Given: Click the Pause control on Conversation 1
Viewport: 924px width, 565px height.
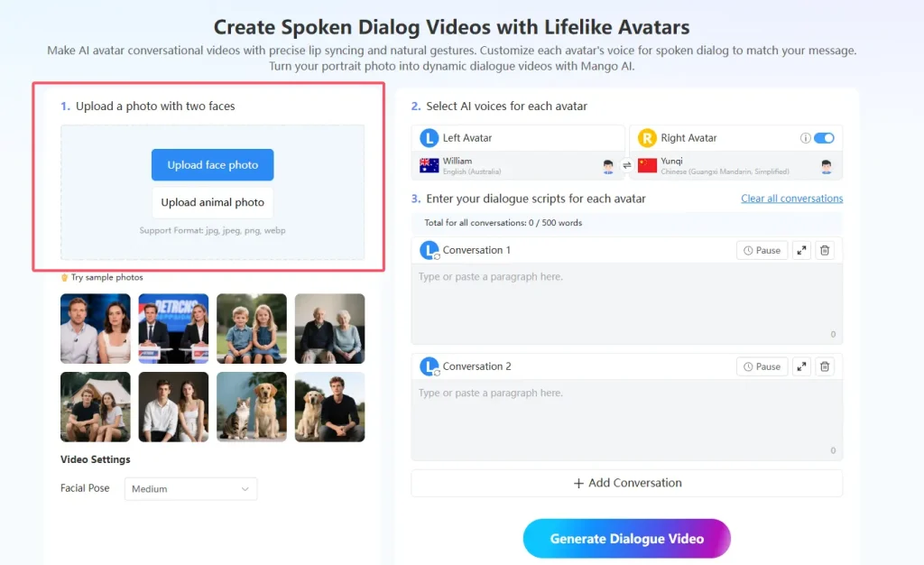Looking at the screenshot, I should 762,250.
